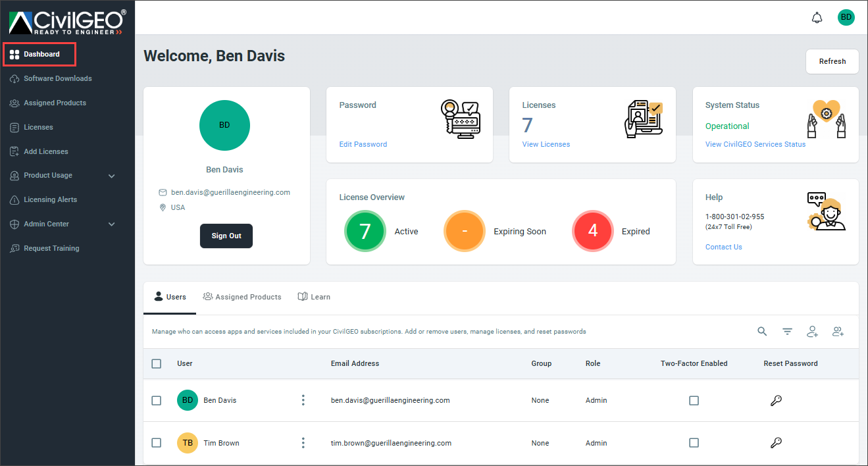The image size is (868, 466).
Task: Click the green Active licenses circle
Action: coord(365,231)
